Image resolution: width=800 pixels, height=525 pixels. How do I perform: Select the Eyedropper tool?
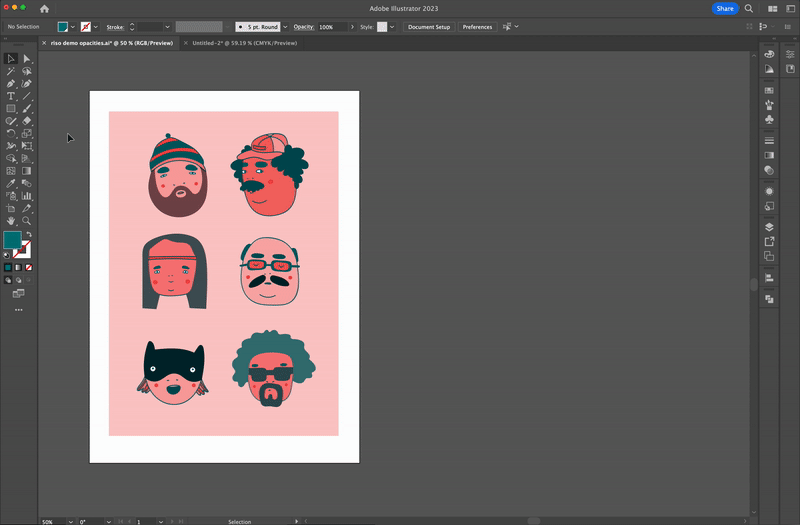pyautogui.click(x=11, y=184)
